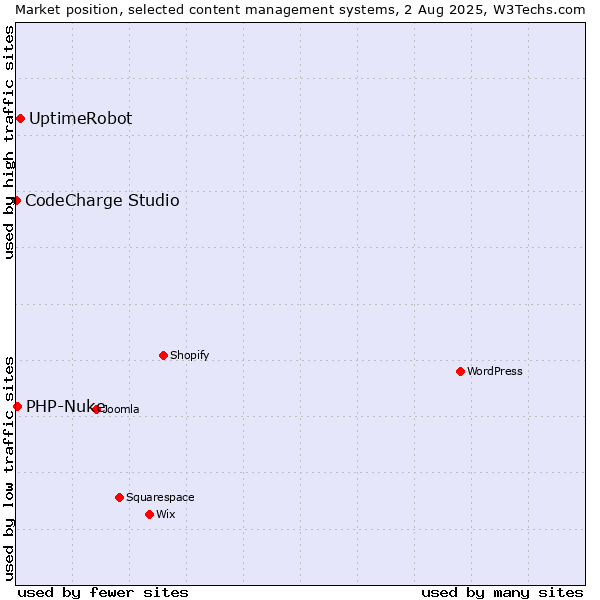The height and width of the screenshot is (600, 600).
Task: Click the Shopify red diamond marker
Action: click(163, 355)
